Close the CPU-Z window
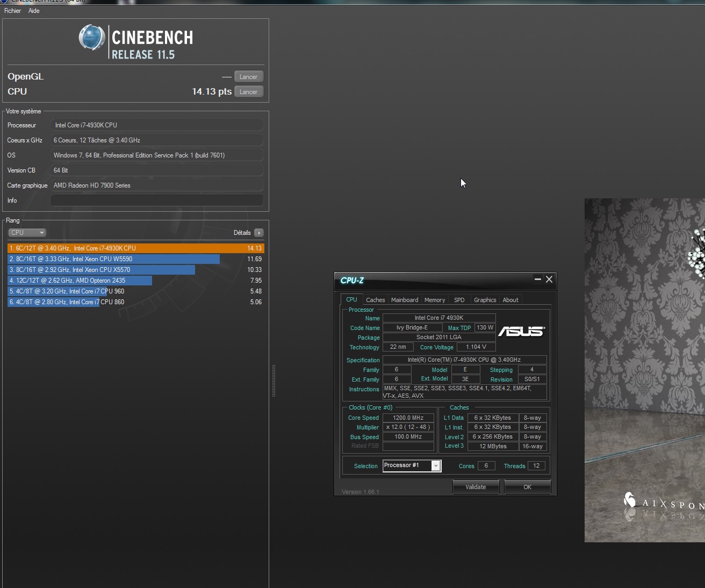Viewport: 705px width, 588px height. pyautogui.click(x=549, y=279)
